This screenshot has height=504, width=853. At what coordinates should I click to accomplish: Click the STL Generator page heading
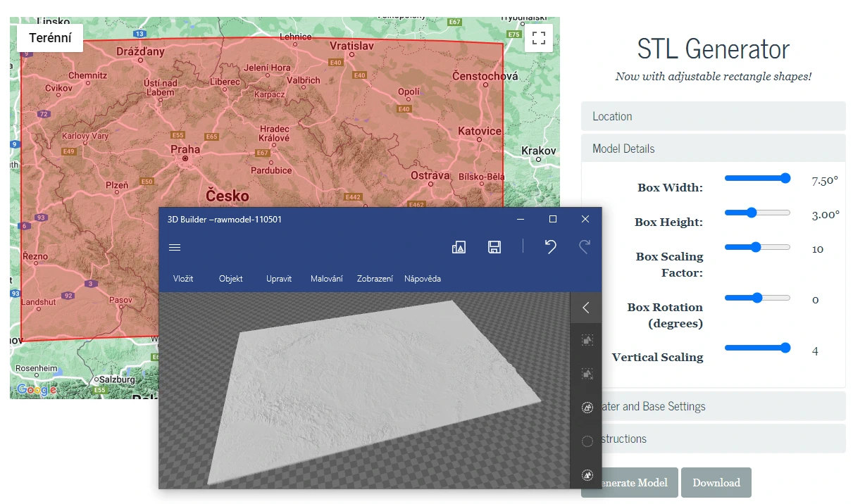(x=714, y=49)
